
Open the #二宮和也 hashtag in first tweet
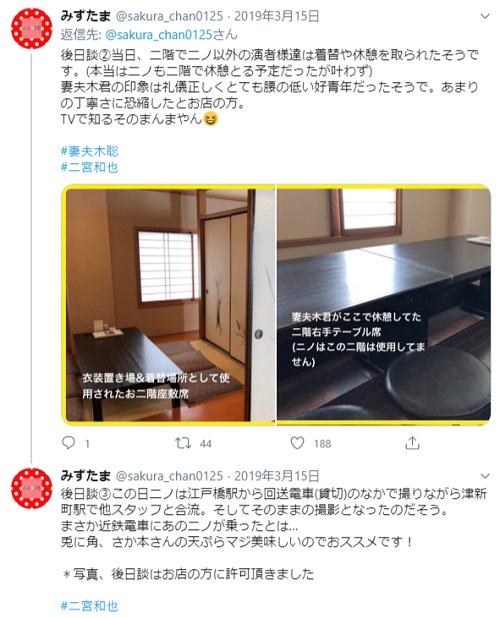[89, 167]
